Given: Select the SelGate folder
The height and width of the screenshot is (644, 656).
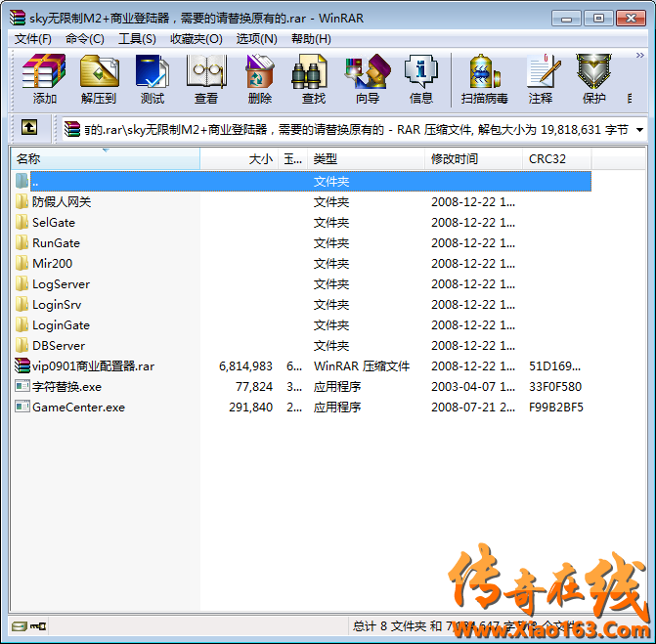Looking at the screenshot, I should [x=54, y=223].
